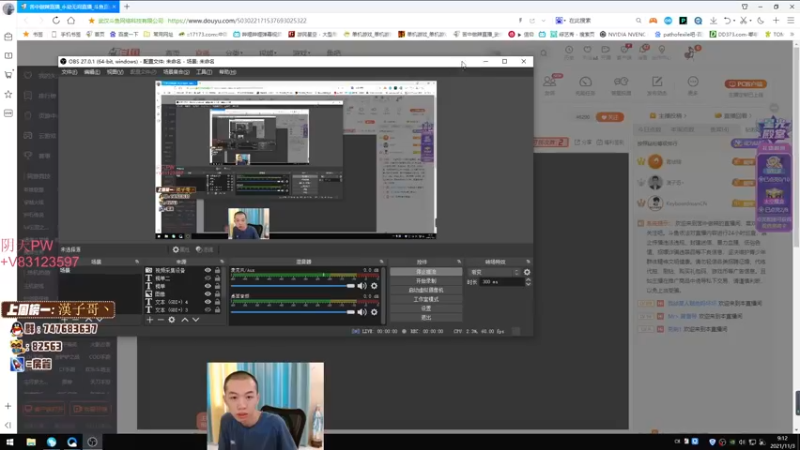Click the transition duration 300 ms field
800x450 pixels.
pyautogui.click(x=502, y=282)
